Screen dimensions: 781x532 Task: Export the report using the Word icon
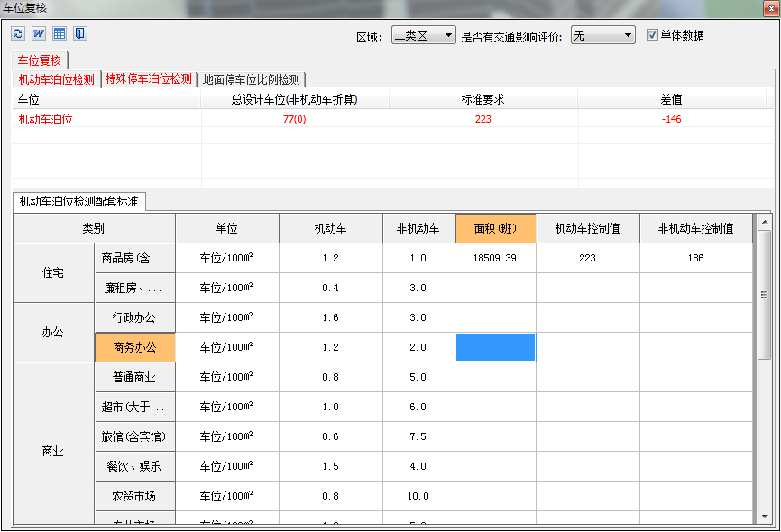point(39,32)
